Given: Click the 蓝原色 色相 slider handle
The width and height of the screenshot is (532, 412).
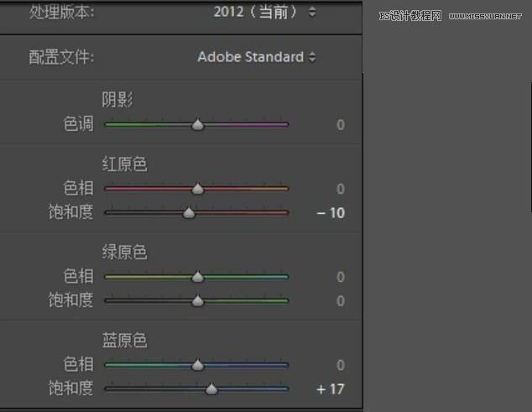Looking at the screenshot, I should pyautogui.click(x=197, y=365).
